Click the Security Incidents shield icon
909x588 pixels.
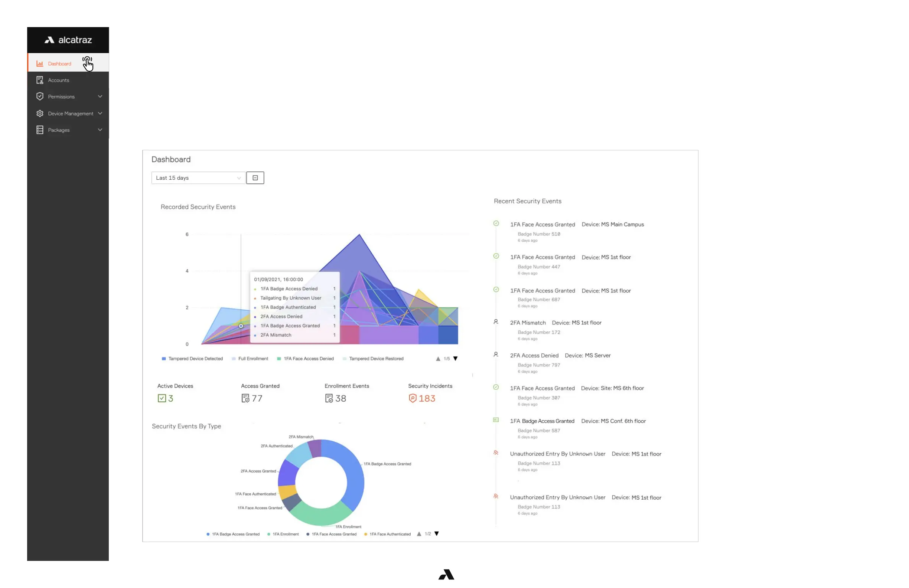(413, 398)
